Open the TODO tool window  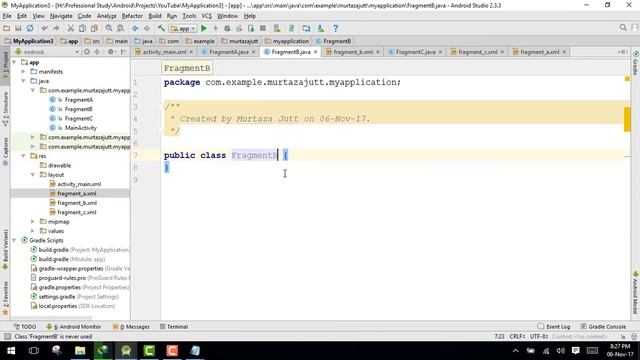coord(25,327)
